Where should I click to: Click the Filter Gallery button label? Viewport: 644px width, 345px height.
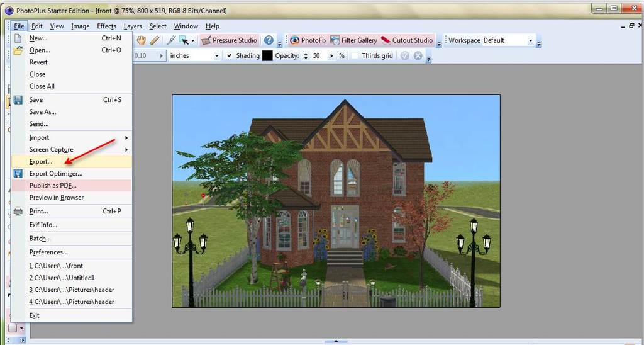click(359, 40)
